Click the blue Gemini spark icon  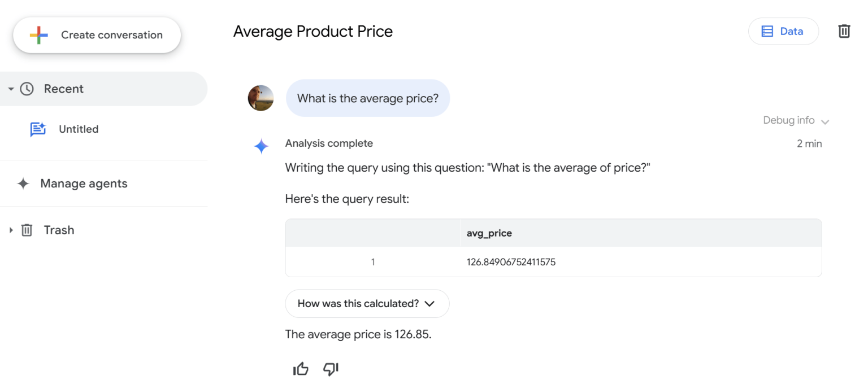(261, 147)
